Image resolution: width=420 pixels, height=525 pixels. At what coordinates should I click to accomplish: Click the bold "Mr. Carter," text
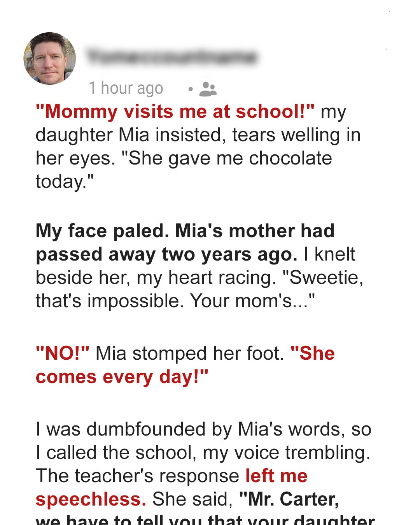point(289,499)
